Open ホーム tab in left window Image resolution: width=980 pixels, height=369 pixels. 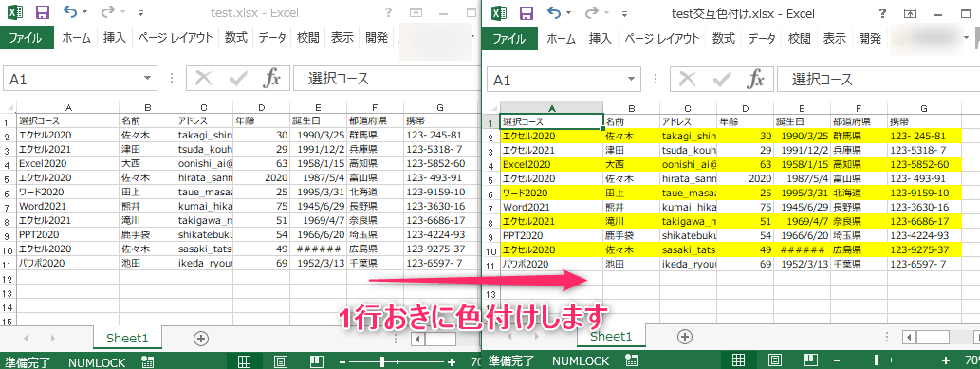point(77,38)
